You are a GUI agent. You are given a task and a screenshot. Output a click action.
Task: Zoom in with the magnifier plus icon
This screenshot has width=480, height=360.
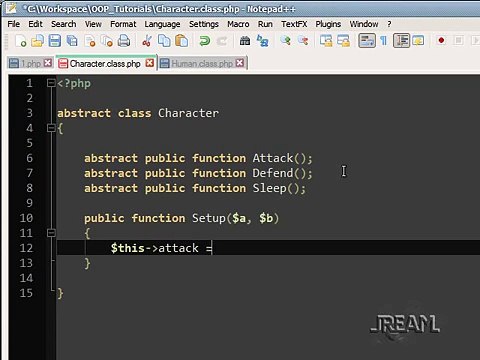point(285,41)
